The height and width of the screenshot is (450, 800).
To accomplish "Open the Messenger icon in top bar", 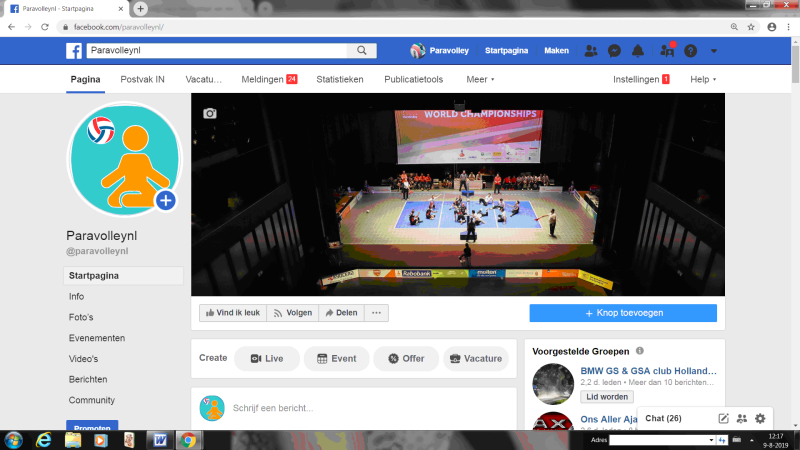I will [x=615, y=51].
